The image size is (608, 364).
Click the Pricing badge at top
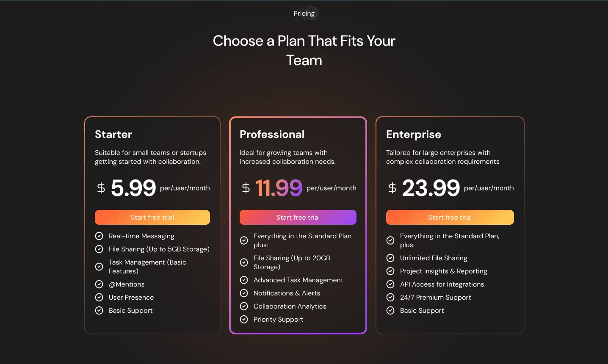304,14
